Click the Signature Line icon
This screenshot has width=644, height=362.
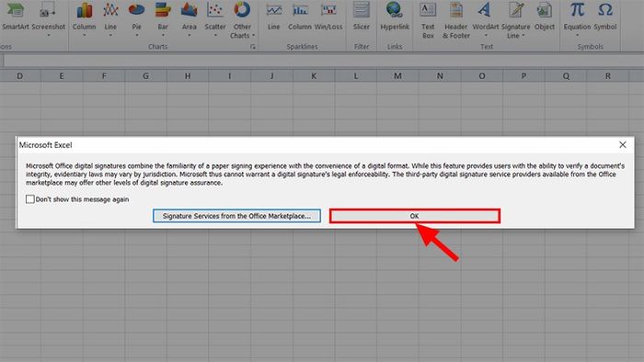pyautogui.click(x=516, y=11)
